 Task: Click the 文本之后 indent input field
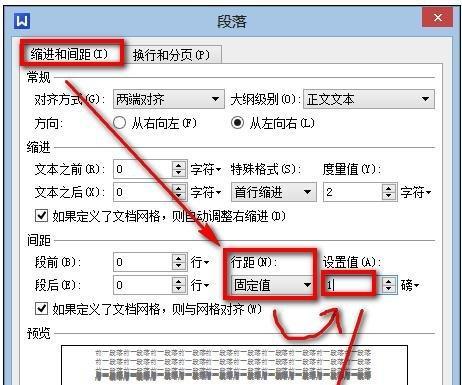coord(143,192)
